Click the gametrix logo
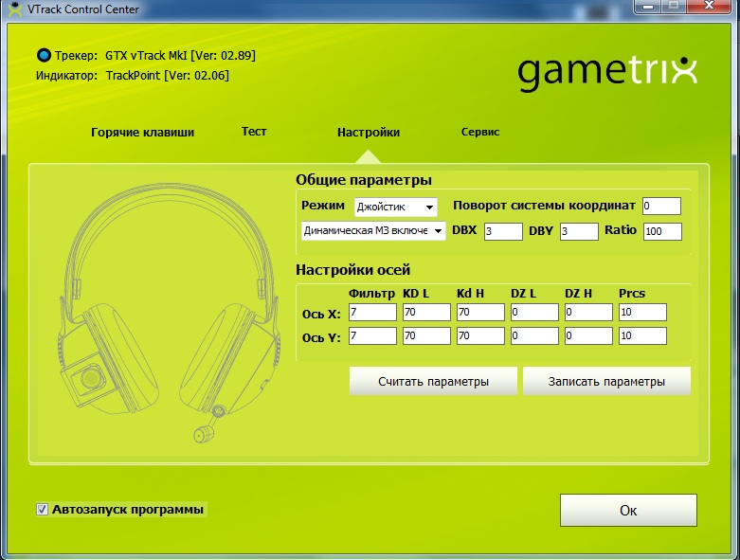740x560 pixels. point(607,74)
